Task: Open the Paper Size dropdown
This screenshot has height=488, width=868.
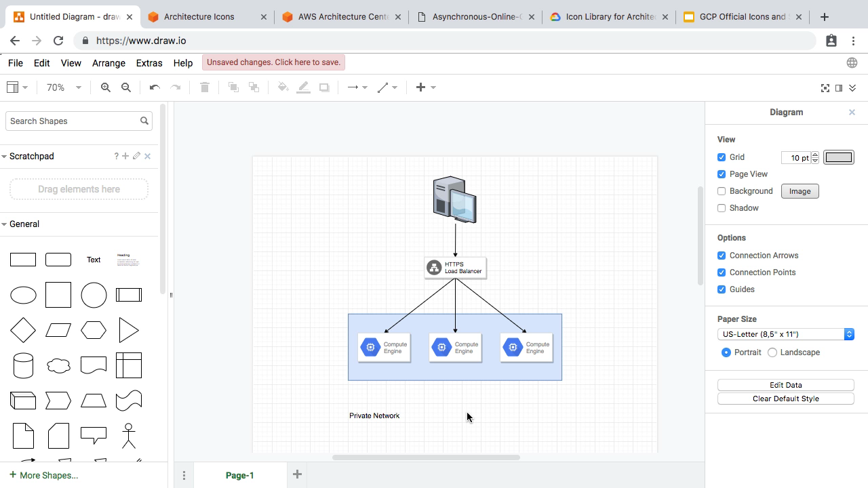Action: point(785,334)
